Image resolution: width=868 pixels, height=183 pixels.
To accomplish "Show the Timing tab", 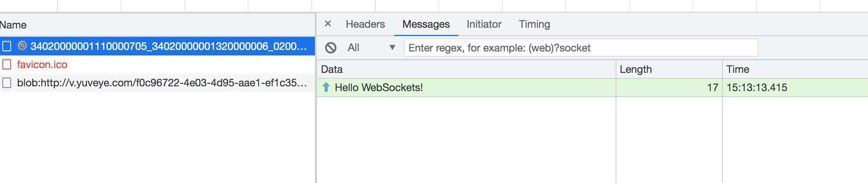I will 534,24.
